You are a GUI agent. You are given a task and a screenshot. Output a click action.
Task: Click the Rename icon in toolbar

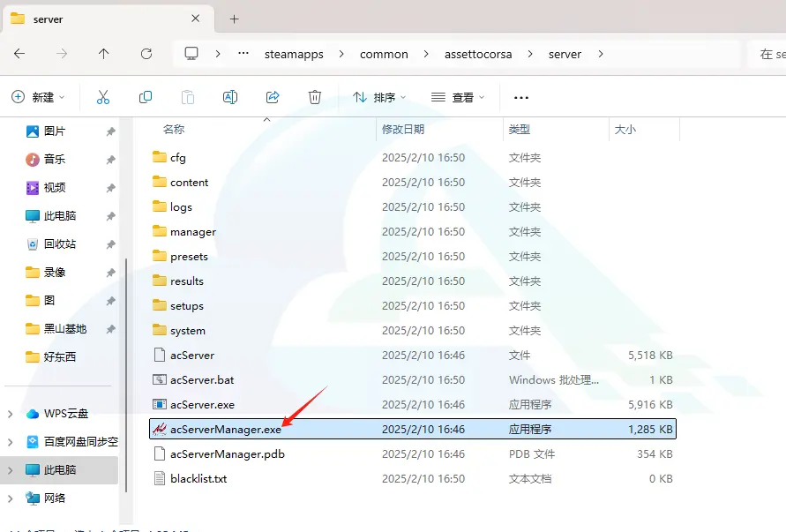tap(230, 97)
